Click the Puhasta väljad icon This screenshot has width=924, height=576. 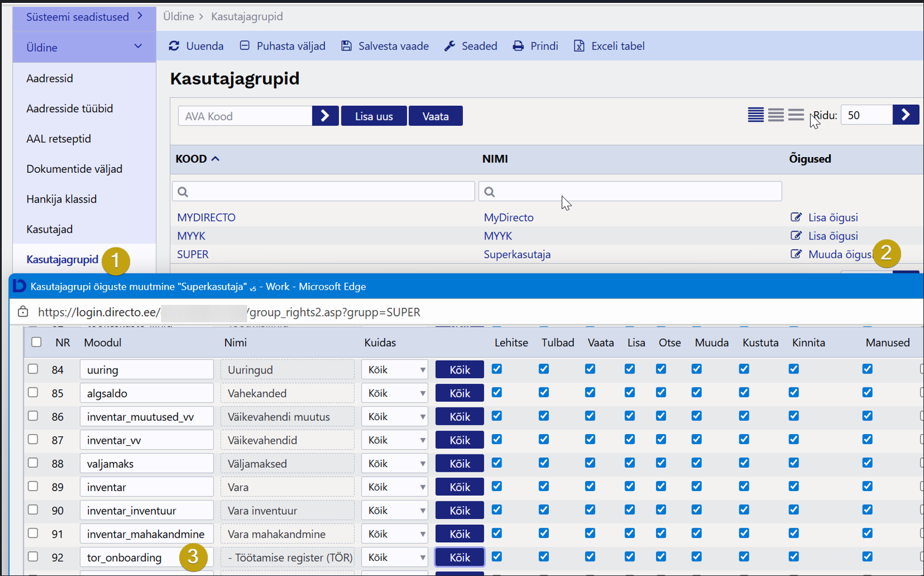[x=245, y=46]
